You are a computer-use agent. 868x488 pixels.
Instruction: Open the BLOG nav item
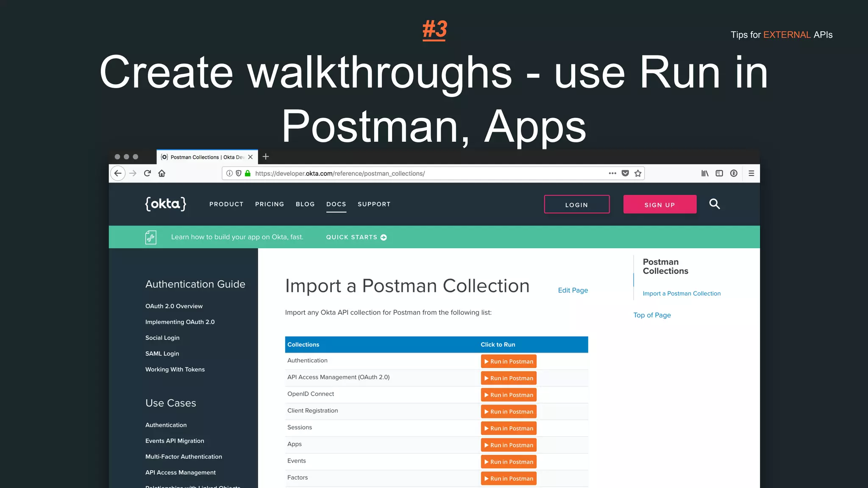click(x=305, y=204)
